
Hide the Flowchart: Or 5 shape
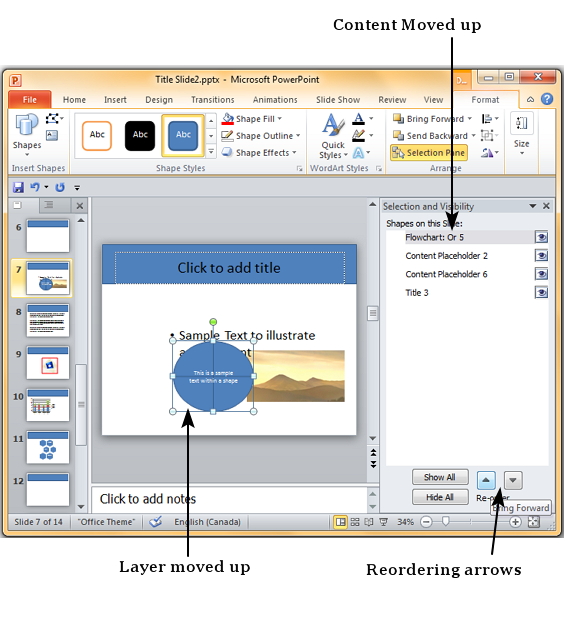[x=541, y=237]
